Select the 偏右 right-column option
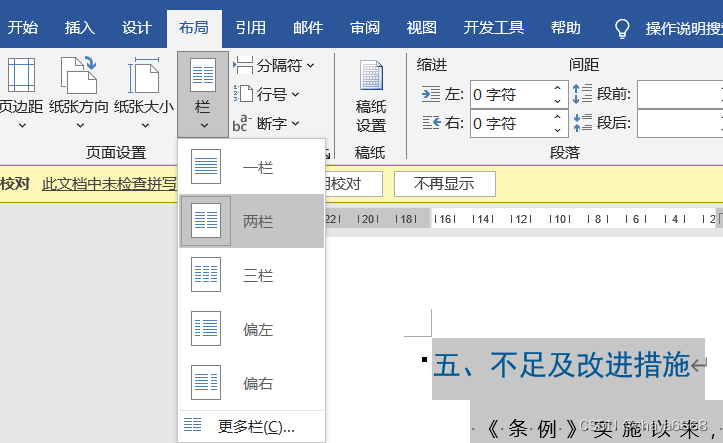723x443 pixels. 251,383
